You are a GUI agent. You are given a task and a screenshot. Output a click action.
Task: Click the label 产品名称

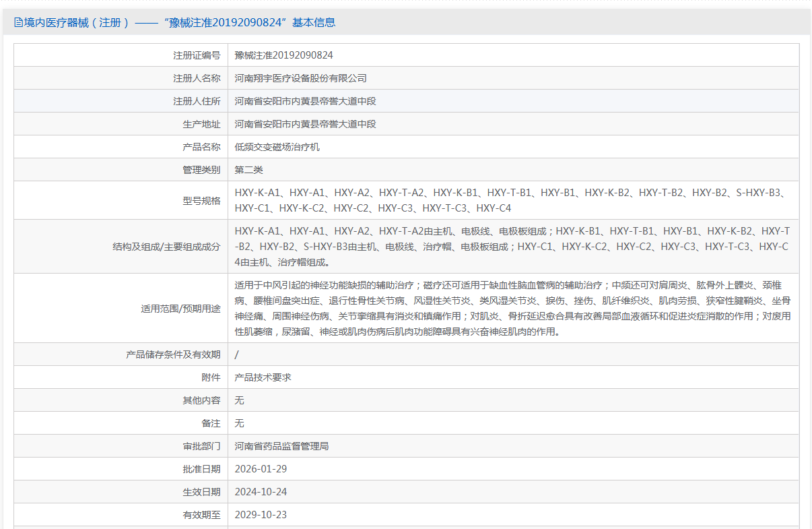[x=201, y=147]
